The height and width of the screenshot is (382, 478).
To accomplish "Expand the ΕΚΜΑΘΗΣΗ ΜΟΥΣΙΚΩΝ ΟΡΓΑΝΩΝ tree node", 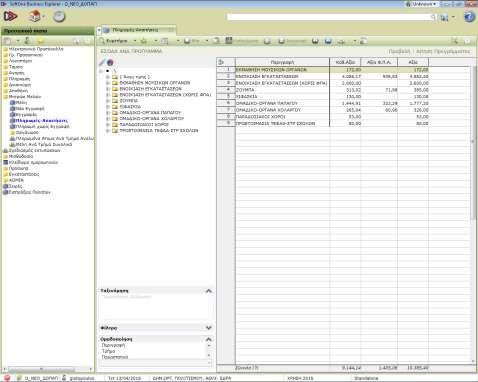I will coord(108,83).
